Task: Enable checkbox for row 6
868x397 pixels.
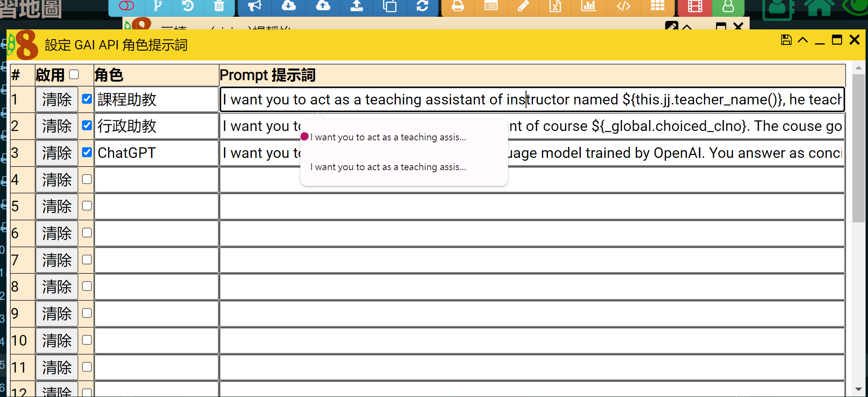Action: (x=87, y=233)
